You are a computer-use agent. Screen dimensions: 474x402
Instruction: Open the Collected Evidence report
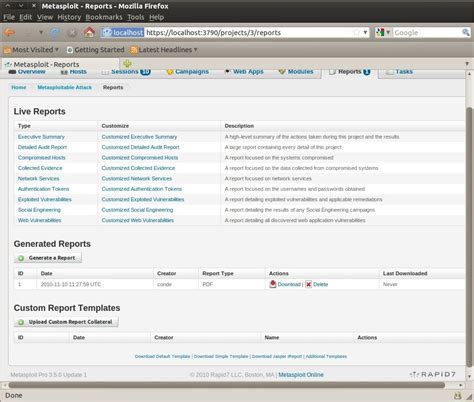tap(40, 168)
